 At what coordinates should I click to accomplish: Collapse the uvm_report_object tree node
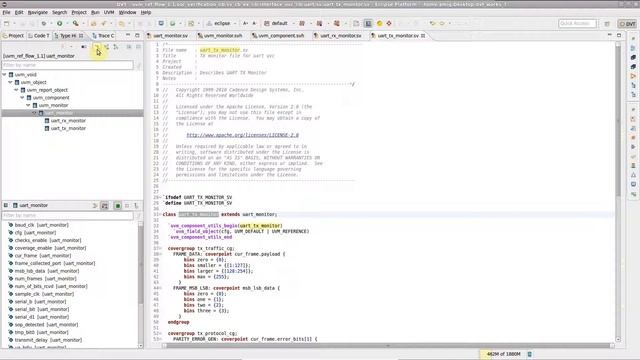point(16,90)
